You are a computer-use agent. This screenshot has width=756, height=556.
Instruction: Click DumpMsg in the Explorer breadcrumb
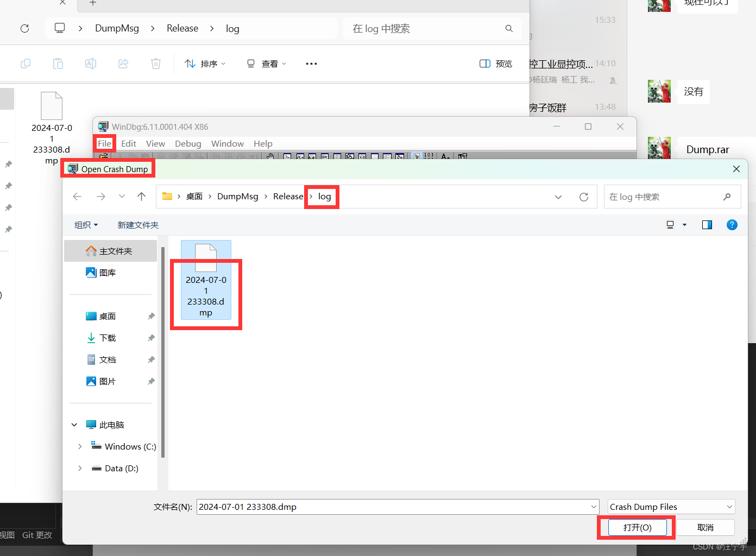(117, 28)
